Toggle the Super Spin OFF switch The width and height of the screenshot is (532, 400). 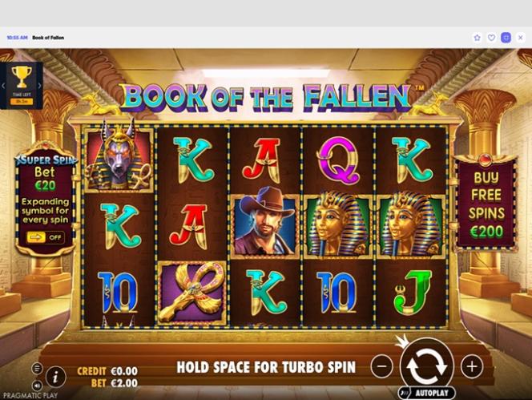point(46,237)
